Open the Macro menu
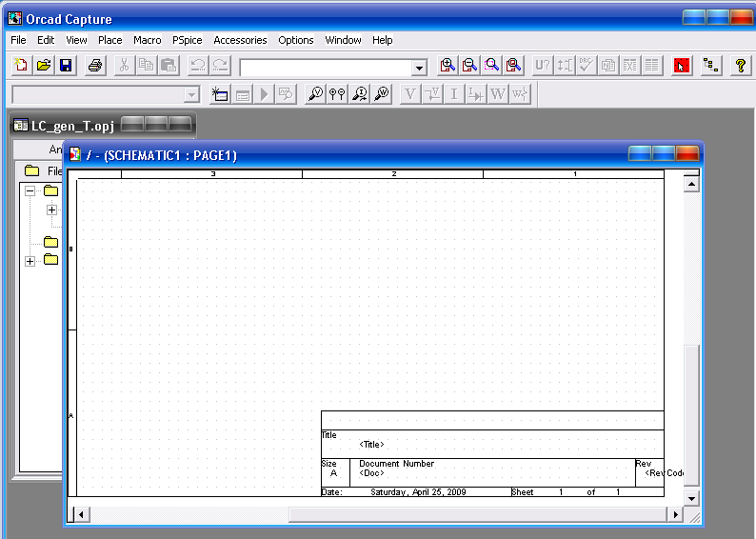 click(147, 40)
